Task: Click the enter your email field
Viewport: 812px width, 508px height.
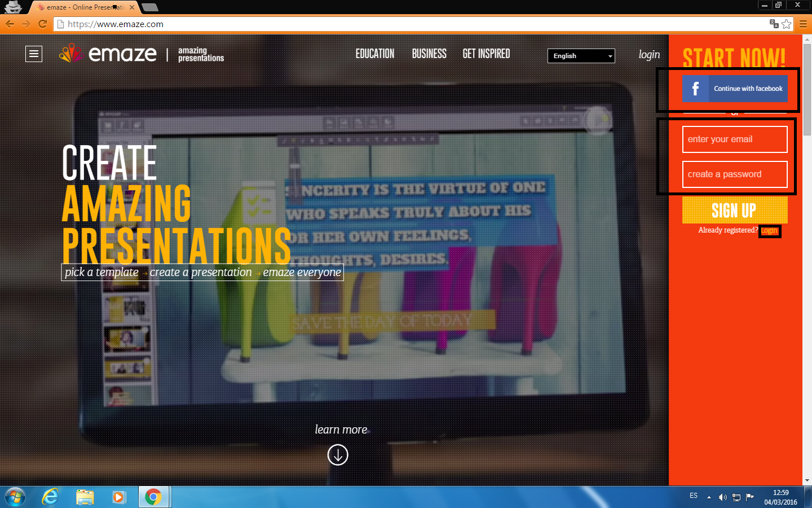Action: click(x=735, y=139)
